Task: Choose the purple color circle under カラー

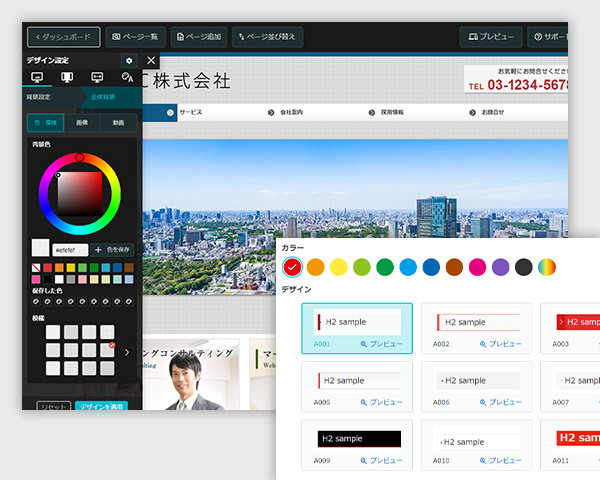Action: point(501,267)
